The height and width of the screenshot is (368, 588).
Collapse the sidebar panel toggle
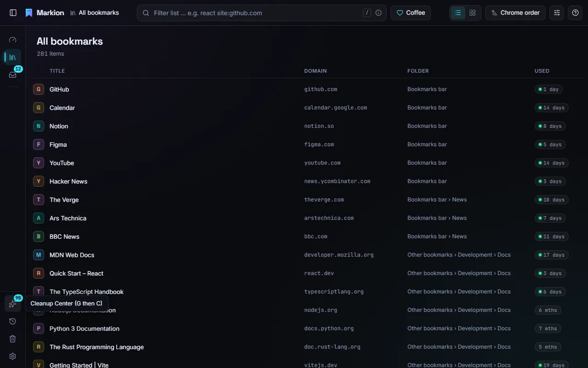[x=13, y=13]
